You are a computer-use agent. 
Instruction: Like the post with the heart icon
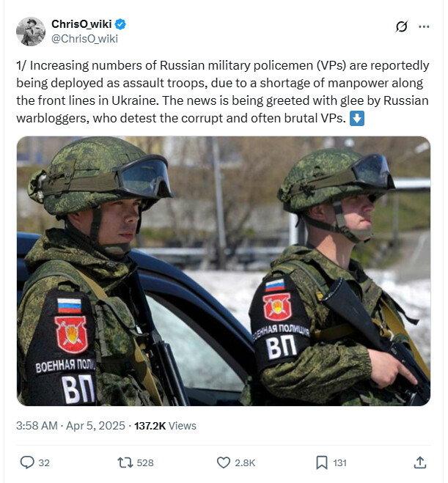point(224,462)
